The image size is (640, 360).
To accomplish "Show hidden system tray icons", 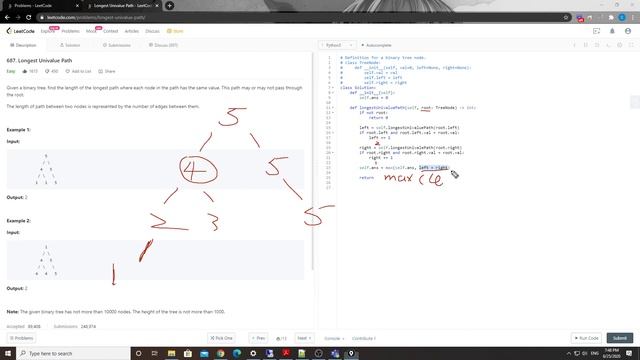I will coord(569,353).
